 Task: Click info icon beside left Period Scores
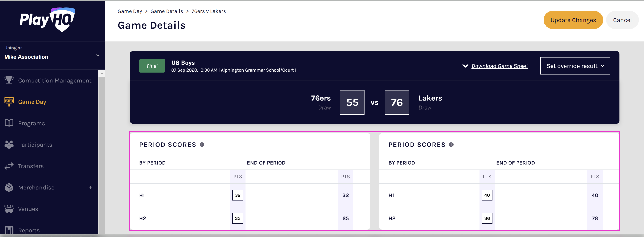point(202,145)
